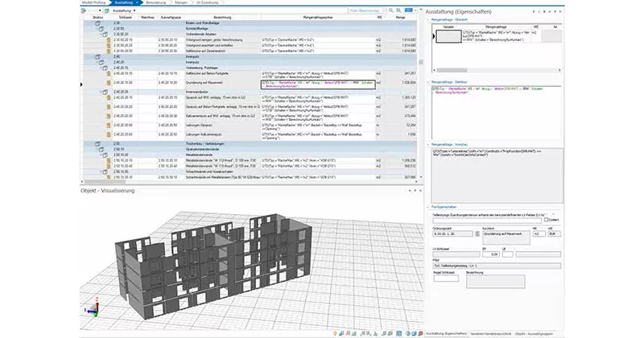Open the Mengen workflow tab
Screen dimensions: 644x338
click(181, 2)
